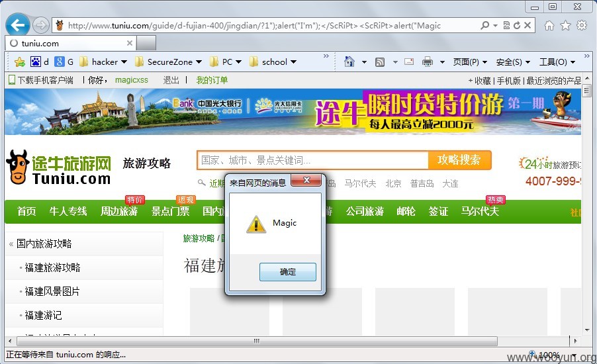Click the RSS feeds icon in command bar
The image size is (597, 364).
[380, 62]
